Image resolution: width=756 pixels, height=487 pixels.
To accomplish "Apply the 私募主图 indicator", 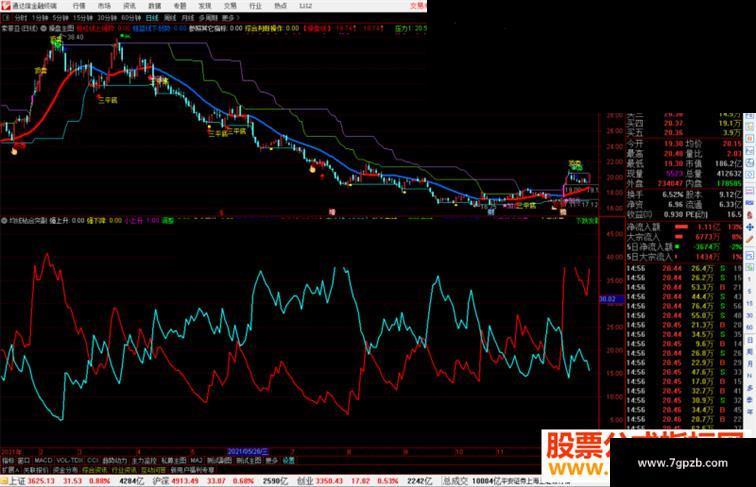I will (x=174, y=460).
